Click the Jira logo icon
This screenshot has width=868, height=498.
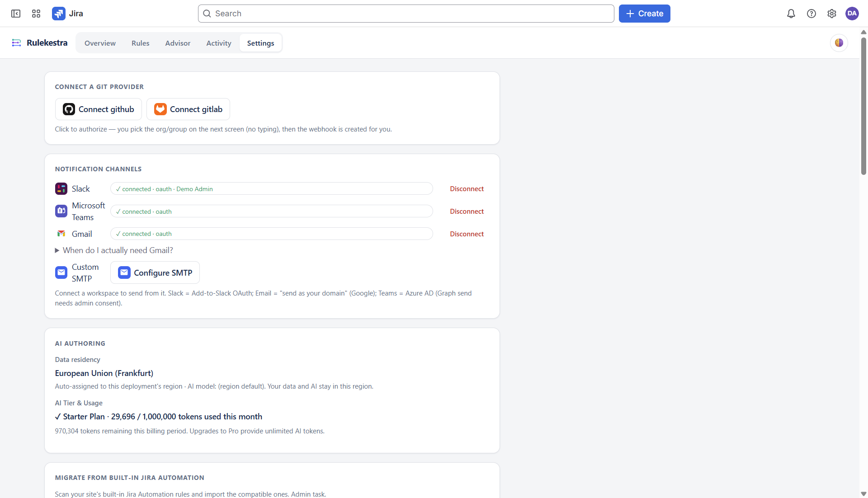click(x=58, y=14)
